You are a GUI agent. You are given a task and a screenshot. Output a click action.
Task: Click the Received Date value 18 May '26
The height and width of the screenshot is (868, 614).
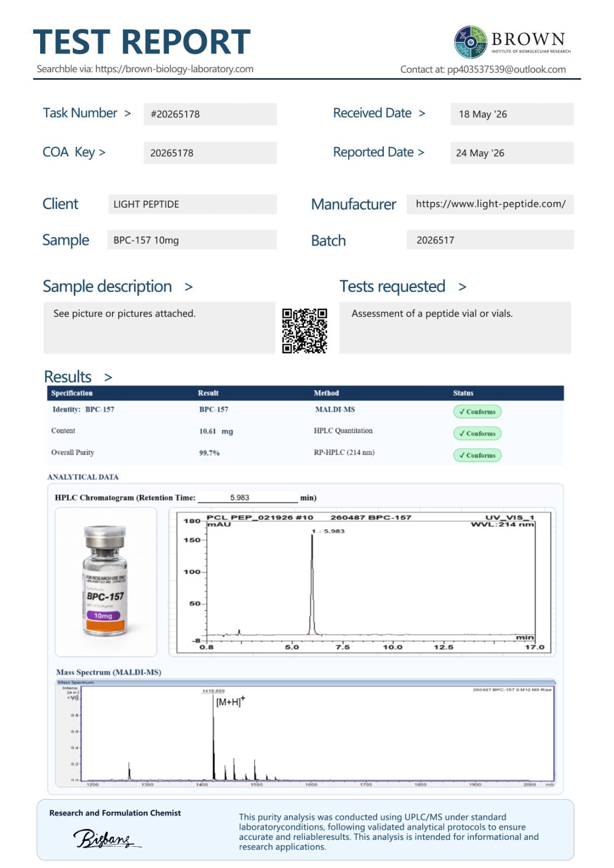(512, 114)
